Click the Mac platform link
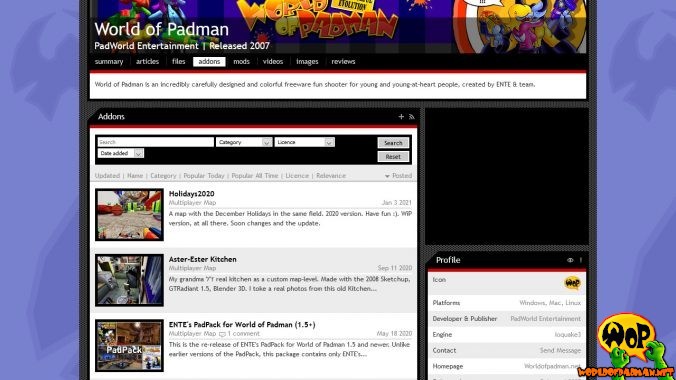The width and height of the screenshot is (676, 380). coord(555,303)
